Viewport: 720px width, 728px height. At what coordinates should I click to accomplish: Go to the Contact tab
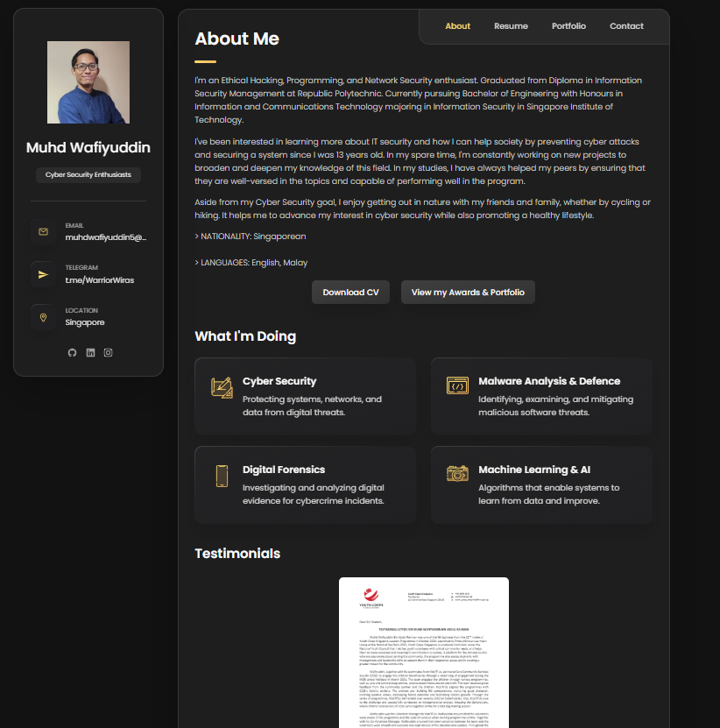click(x=626, y=26)
